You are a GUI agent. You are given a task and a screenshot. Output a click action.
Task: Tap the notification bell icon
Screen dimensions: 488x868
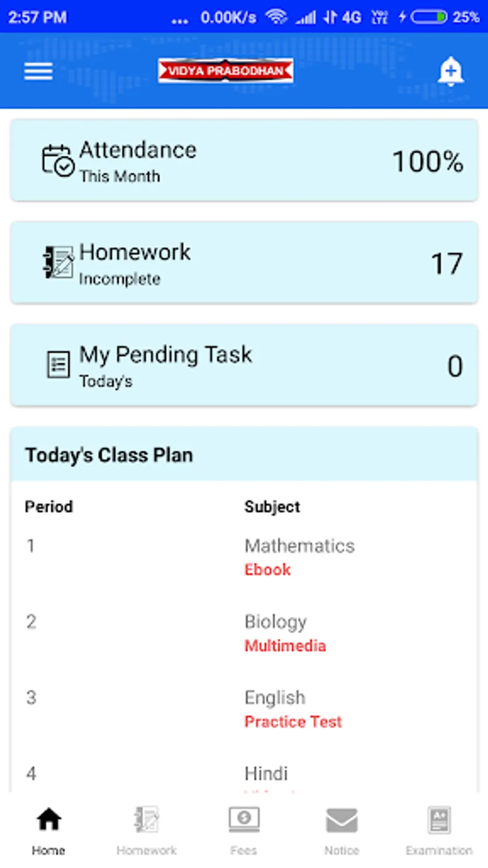pos(451,71)
